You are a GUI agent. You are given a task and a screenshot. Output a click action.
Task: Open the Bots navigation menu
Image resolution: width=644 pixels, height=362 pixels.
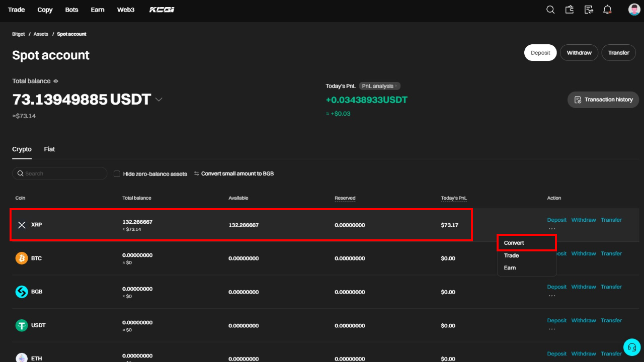[72, 10]
